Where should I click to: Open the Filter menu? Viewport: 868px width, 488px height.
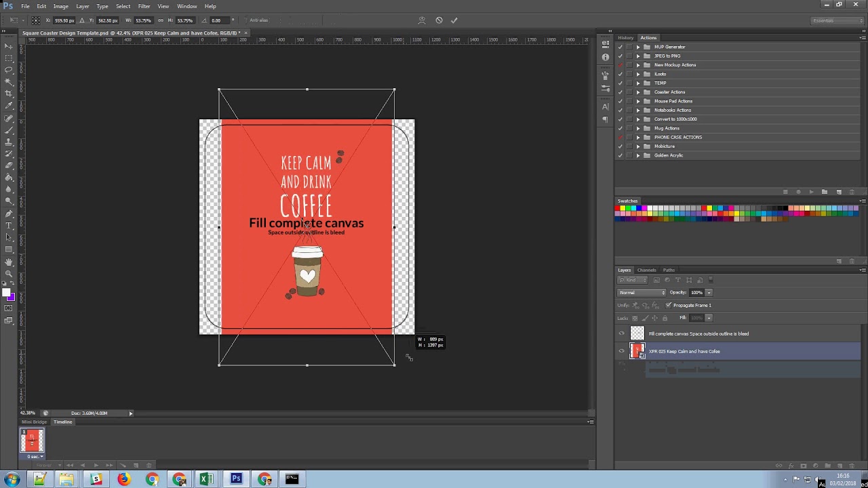pyautogui.click(x=144, y=6)
